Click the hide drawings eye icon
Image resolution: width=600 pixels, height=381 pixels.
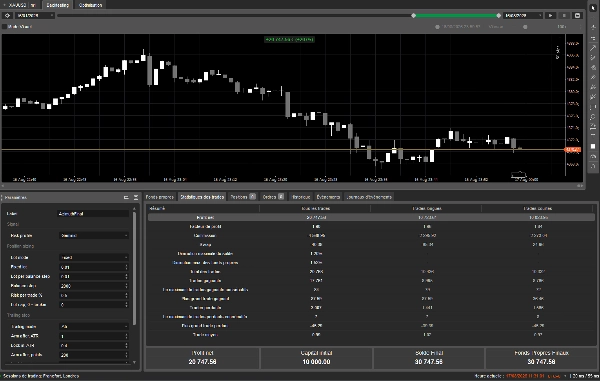pos(593,156)
